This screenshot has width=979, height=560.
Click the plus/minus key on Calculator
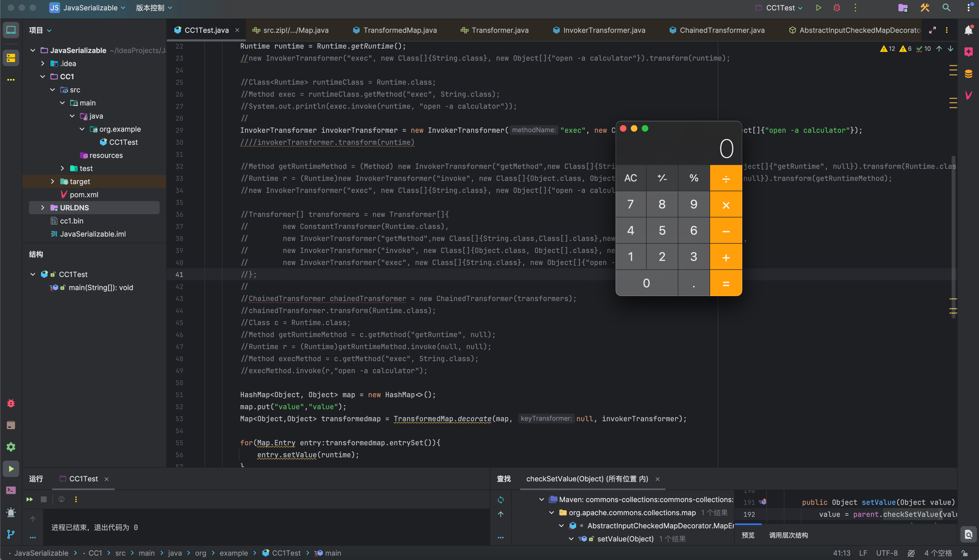(662, 178)
